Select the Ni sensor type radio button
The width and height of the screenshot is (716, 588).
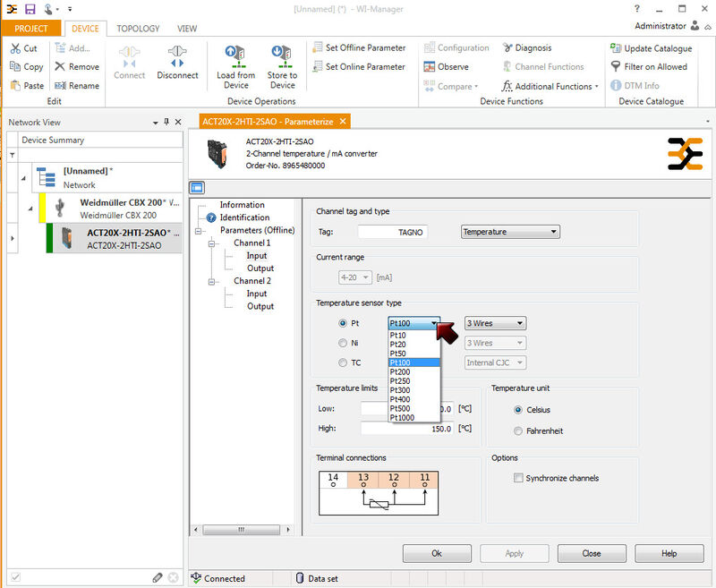(x=343, y=343)
